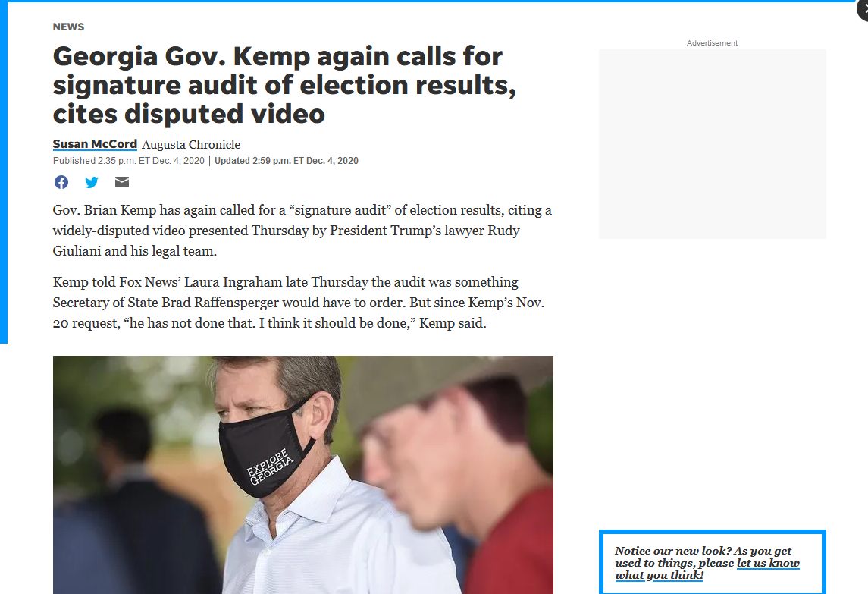
Task: Click the blue vertical bar at left edge
Action: [x=3, y=171]
